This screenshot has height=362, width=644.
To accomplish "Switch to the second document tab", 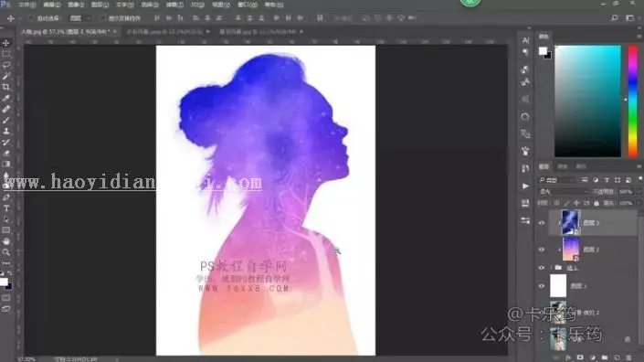I will pyautogui.click(x=164, y=32).
